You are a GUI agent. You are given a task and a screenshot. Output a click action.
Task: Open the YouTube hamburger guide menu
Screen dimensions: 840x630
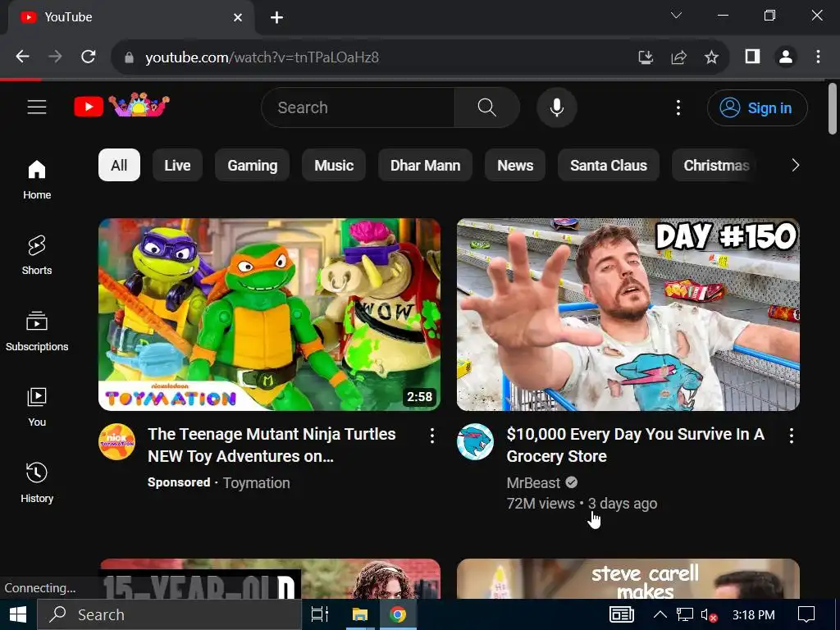tap(37, 107)
